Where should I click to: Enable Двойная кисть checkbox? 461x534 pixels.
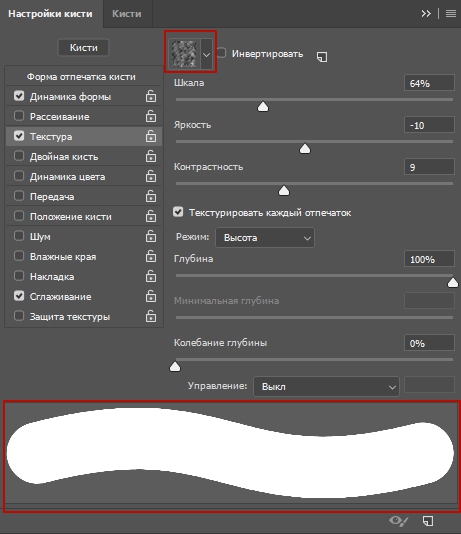(19, 156)
